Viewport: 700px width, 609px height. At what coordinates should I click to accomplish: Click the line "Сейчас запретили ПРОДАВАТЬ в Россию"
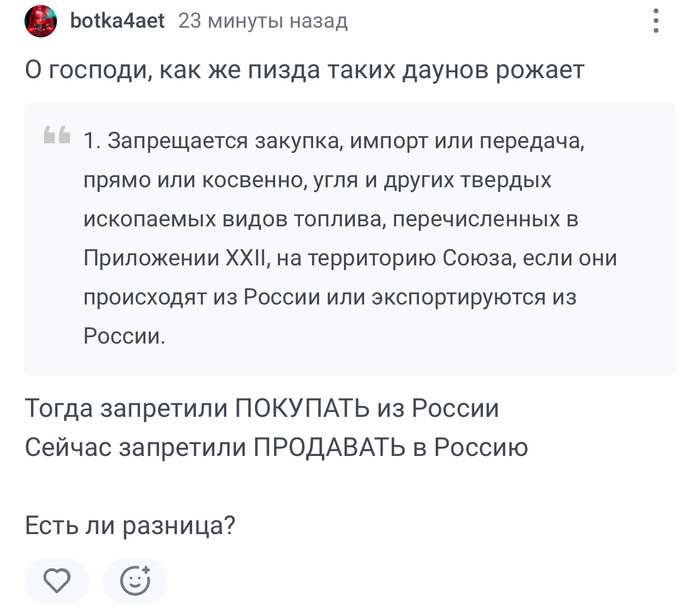pyautogui.click(x=276, y=448)
